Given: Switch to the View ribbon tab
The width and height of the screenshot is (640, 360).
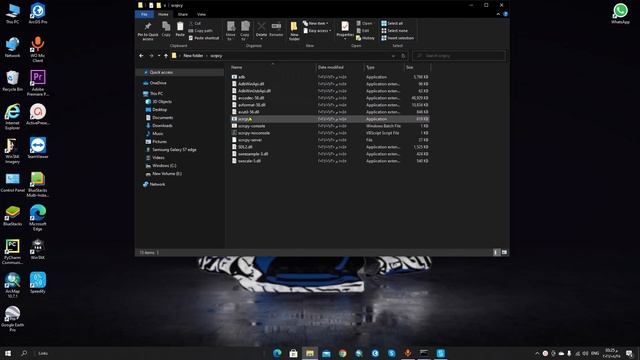Looking at the screenshot, I should tap(201, 14).
